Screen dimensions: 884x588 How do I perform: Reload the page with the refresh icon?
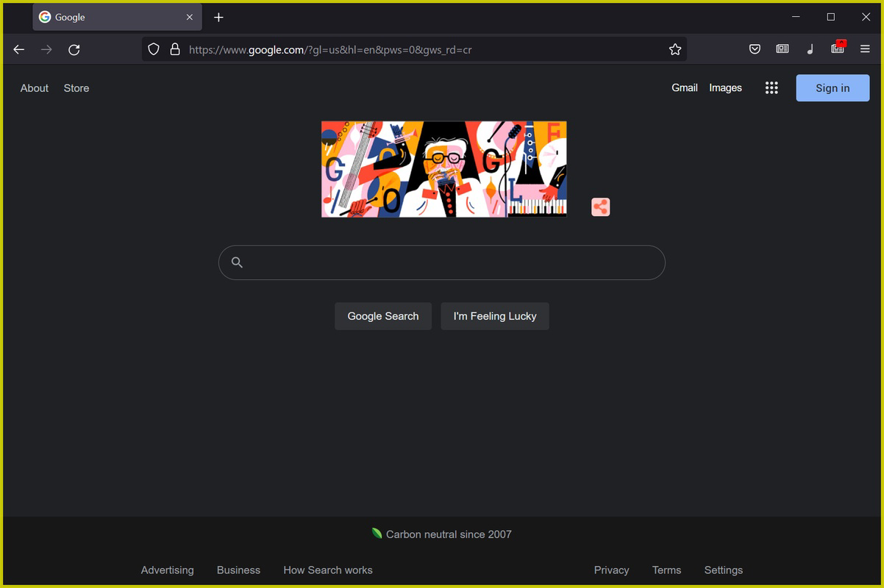click(x=74, y=49)
